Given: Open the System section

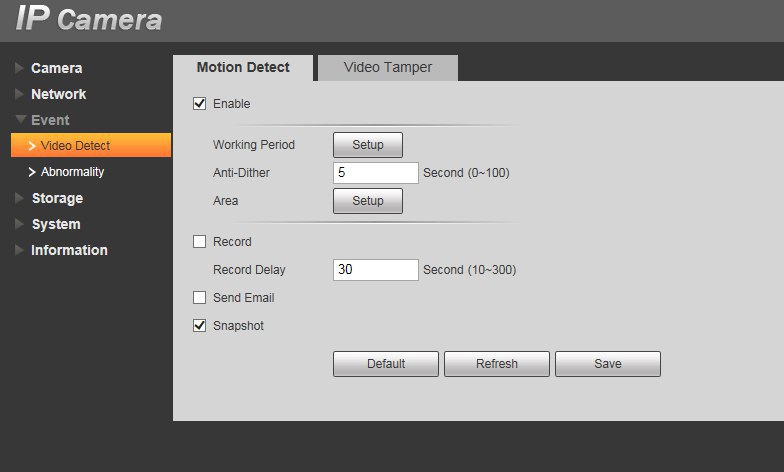Looking at the screenshot, I should 56,224.
